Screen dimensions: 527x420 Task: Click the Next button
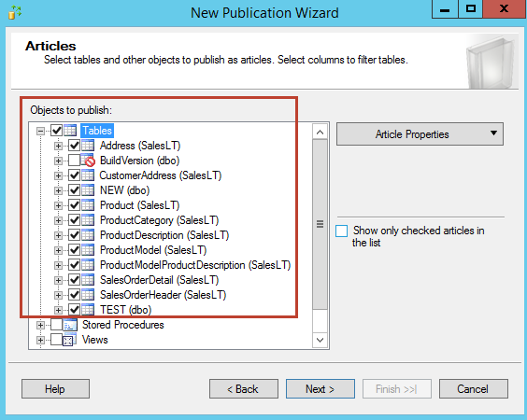320,389
